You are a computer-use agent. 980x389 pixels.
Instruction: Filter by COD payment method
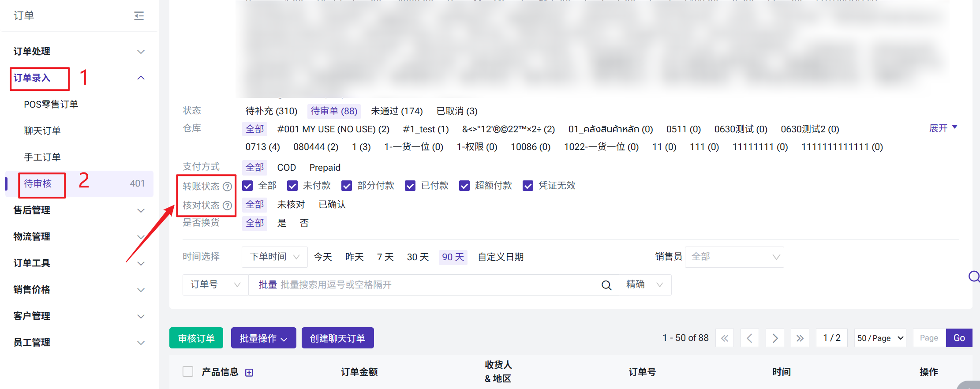(x=286, y=168)
